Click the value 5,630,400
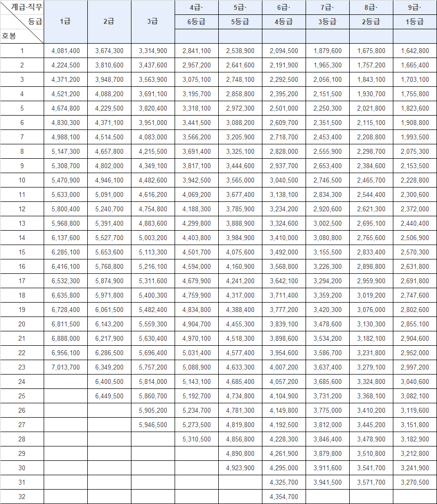This screenshot has width=437, height=504. (x=153, y=338)
